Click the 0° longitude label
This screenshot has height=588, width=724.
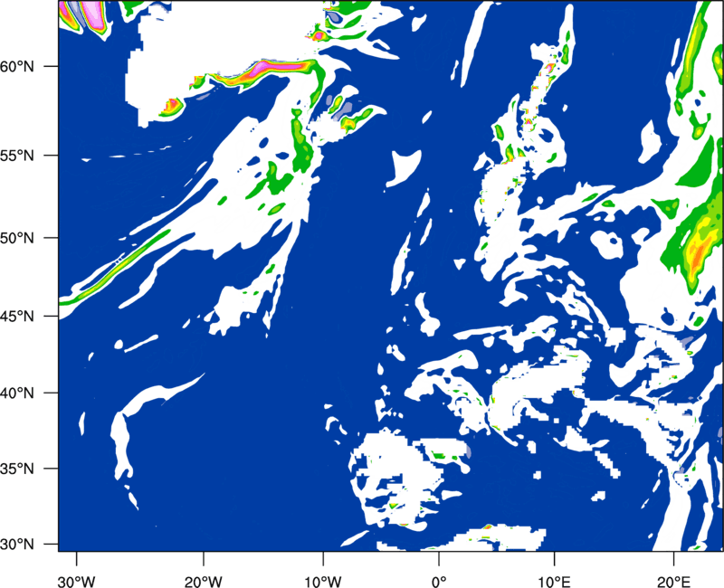click(439, 582)
